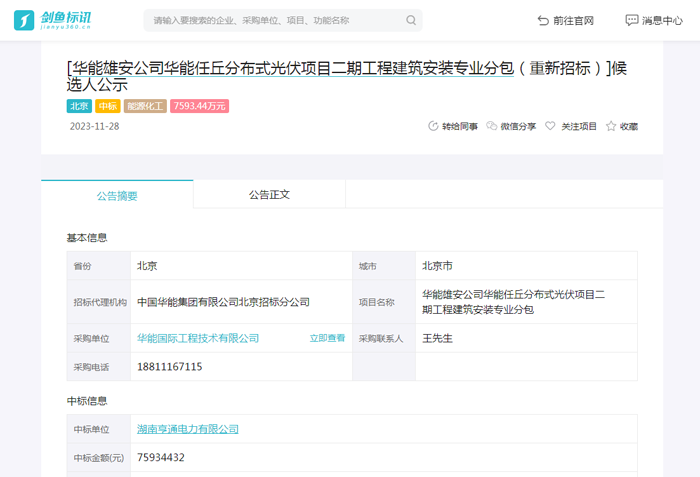Open 湖南享通电力有限公司 winner link

[x=188, y=429]
